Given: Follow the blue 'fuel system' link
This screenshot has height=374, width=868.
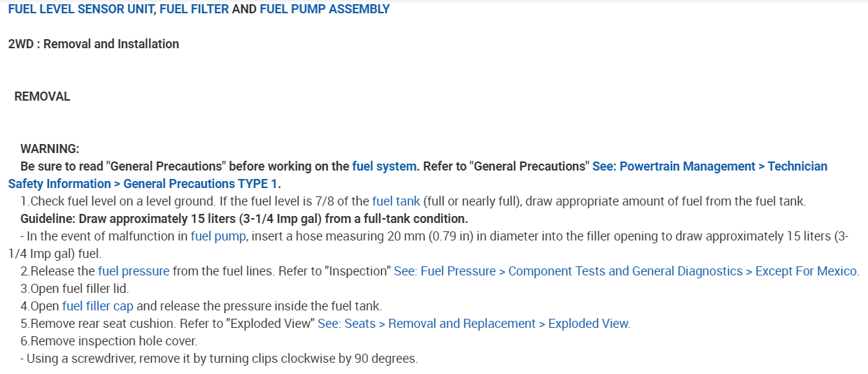Looking at the screenshot, I should click(385, 166).
